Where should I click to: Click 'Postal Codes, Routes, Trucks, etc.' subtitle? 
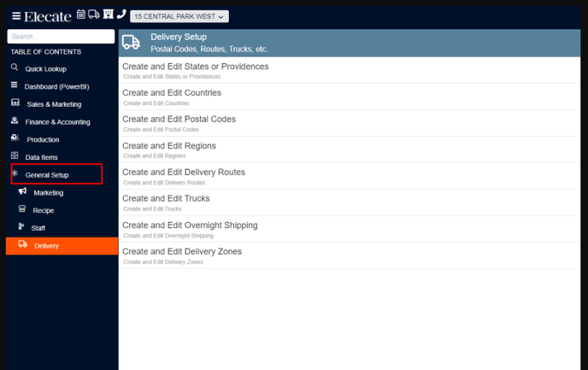(x=209, y=49)
